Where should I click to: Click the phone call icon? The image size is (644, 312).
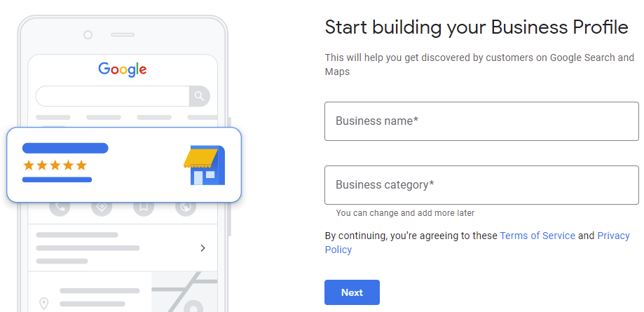(59, 207)
